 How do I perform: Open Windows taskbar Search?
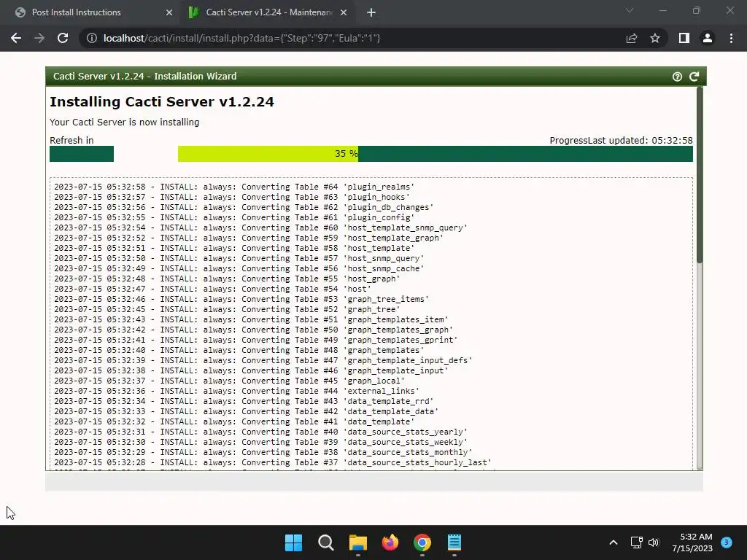point(326,542)
